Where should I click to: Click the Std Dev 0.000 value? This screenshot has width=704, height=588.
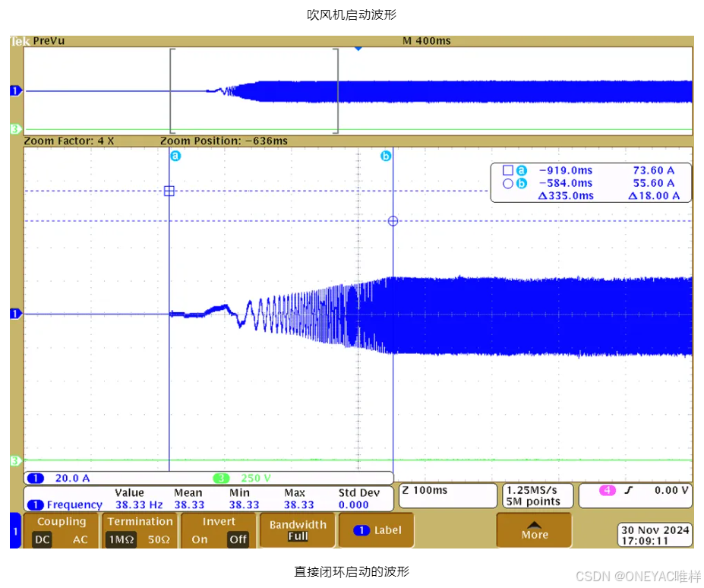[353, 505]
